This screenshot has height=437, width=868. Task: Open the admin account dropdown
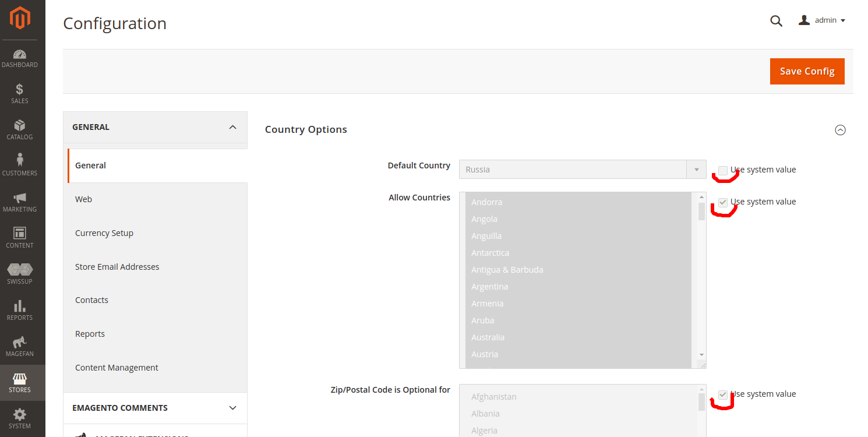click(x=822, y=20)
